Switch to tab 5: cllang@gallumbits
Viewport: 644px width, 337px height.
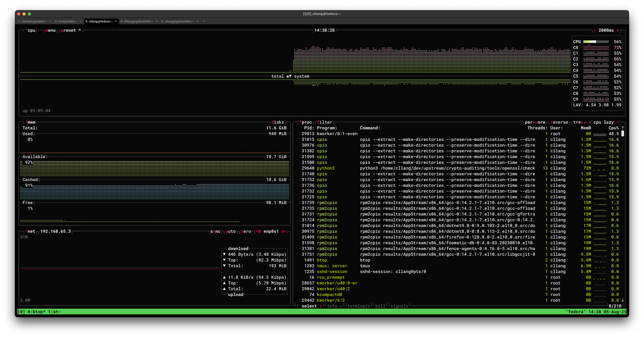(178, 21)
